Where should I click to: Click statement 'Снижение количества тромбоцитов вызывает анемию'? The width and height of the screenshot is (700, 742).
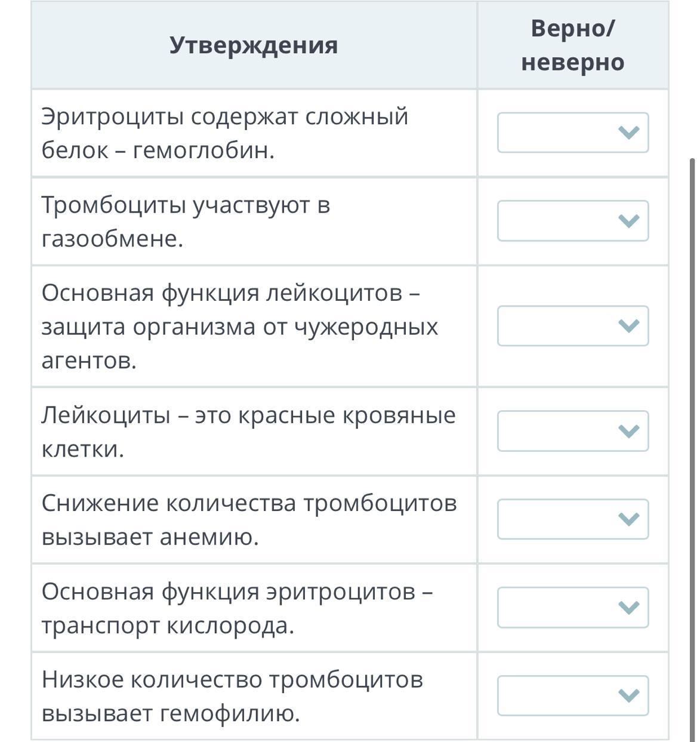point(249,520)
